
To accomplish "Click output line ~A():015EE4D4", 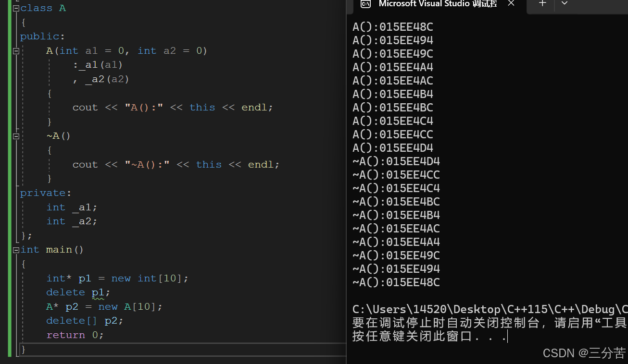I will click(x=396, y=161).
